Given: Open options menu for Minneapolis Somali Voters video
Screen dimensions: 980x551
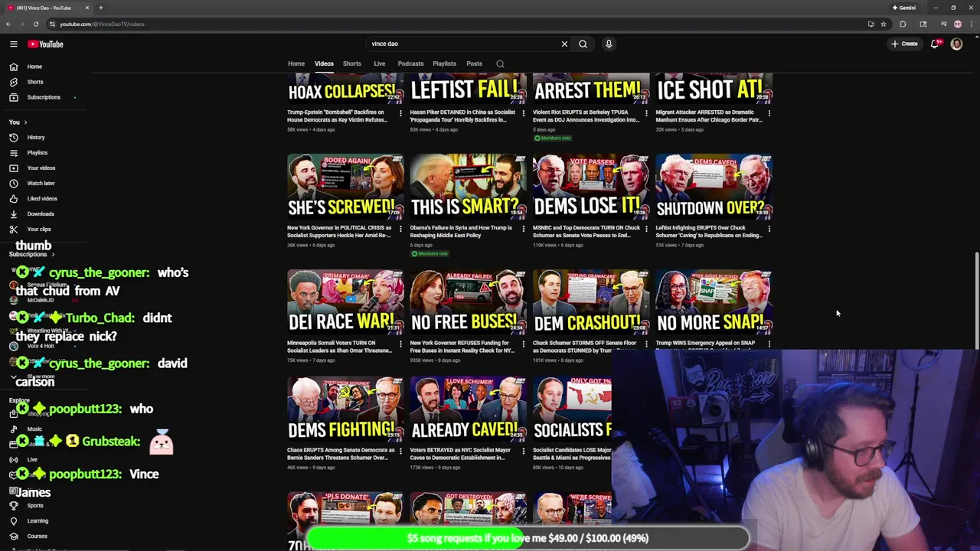Looking at the screenshot, I should pos(400,344).
